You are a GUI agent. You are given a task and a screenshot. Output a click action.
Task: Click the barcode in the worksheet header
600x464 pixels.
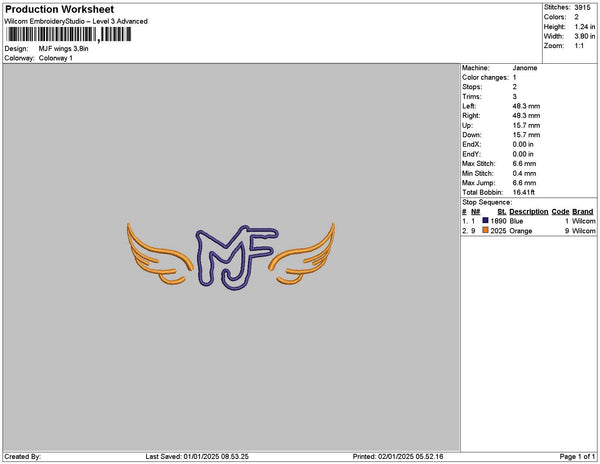(69, 34)
